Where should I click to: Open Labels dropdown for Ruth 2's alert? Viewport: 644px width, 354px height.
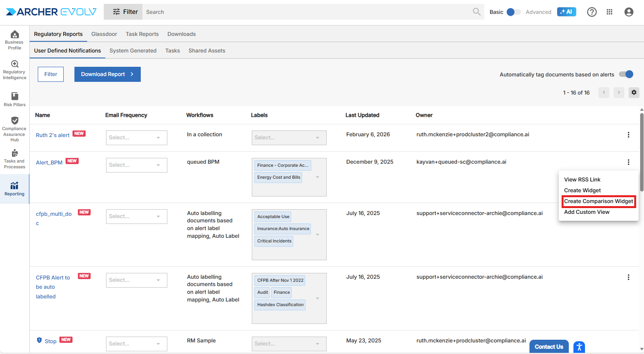tap(289, 138)
